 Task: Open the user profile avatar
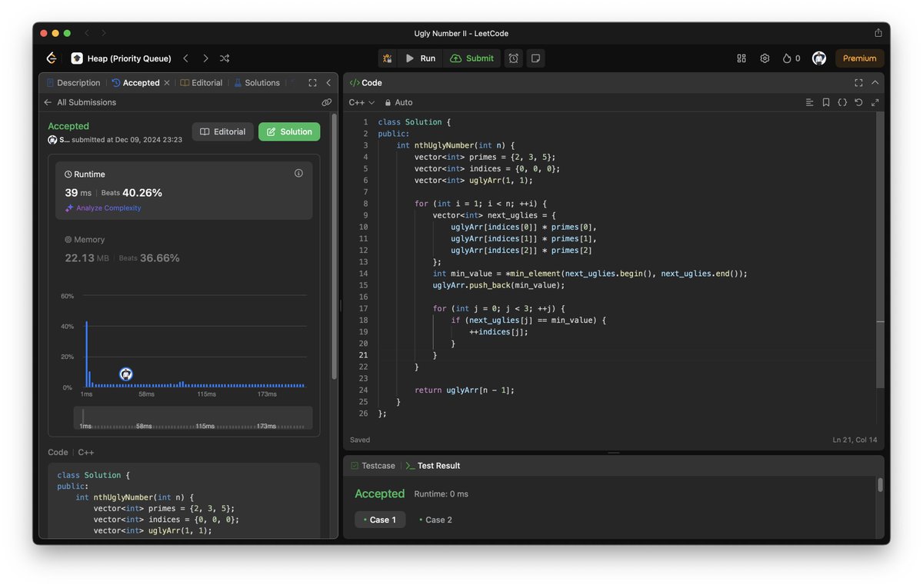tap(819, 58)
